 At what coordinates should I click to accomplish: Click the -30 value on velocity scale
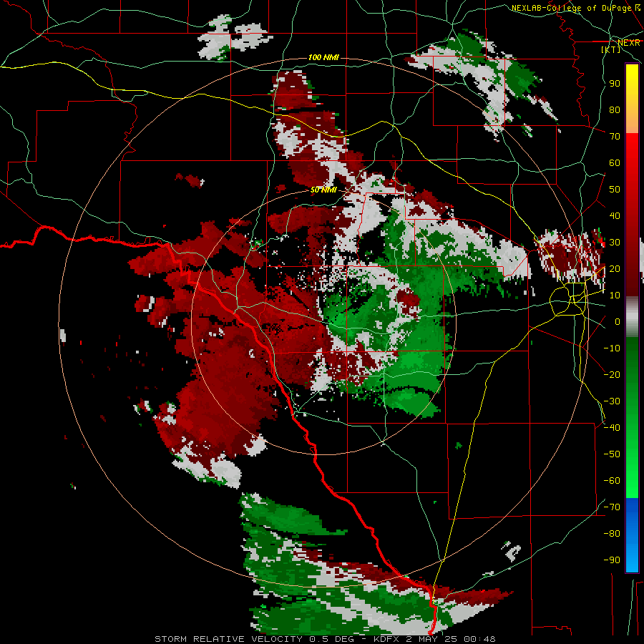pos(612,401)
